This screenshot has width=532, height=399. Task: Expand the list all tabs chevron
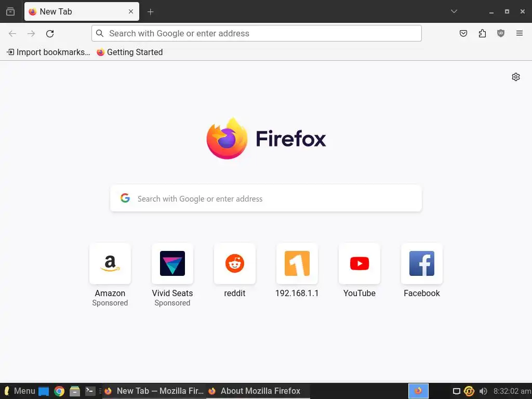[454, 11]
